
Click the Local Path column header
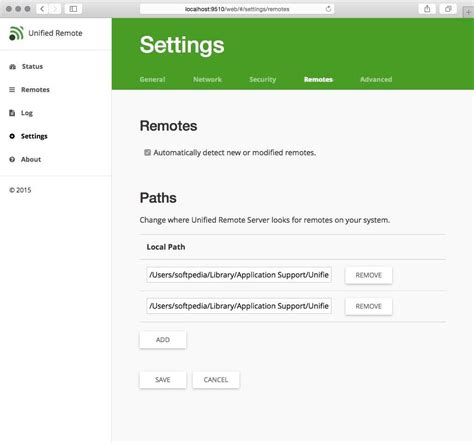166,247
